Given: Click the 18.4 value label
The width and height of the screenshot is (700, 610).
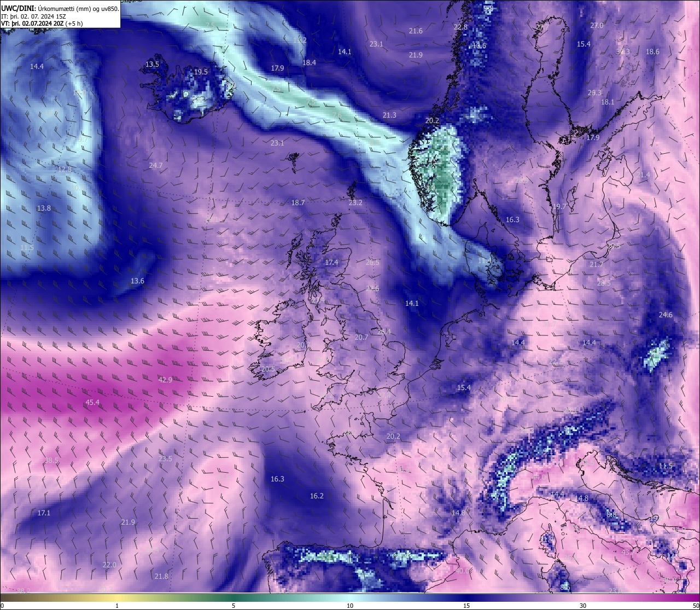Looking at the screenshot, I should [309, 62].
